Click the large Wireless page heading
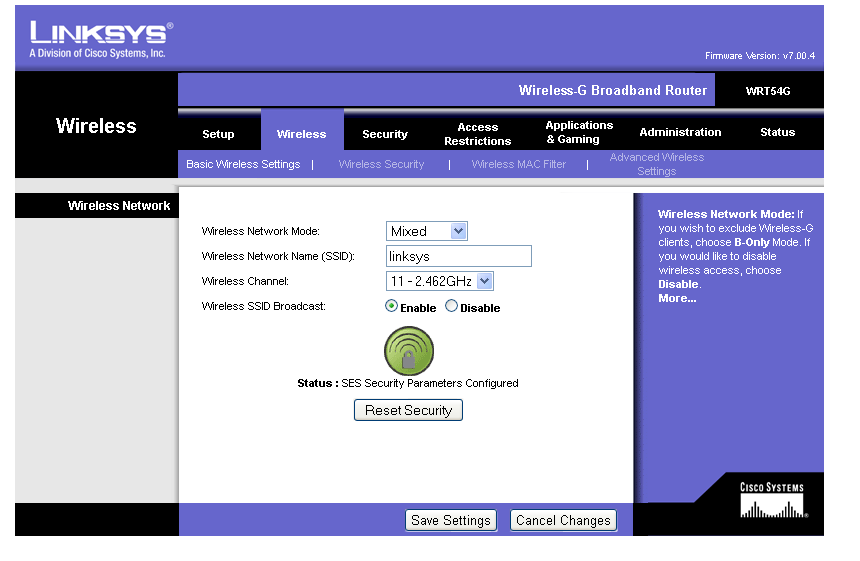The width and height of the screenshot is (860, 561). pos(96,126)
